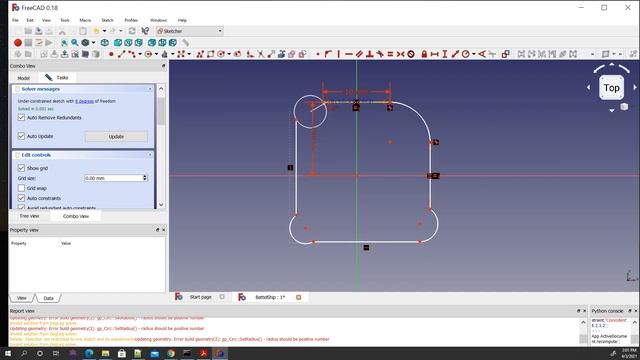640x360 pixels.
Task: Select the create rectangle tool
Action: (x=211, y=54)
